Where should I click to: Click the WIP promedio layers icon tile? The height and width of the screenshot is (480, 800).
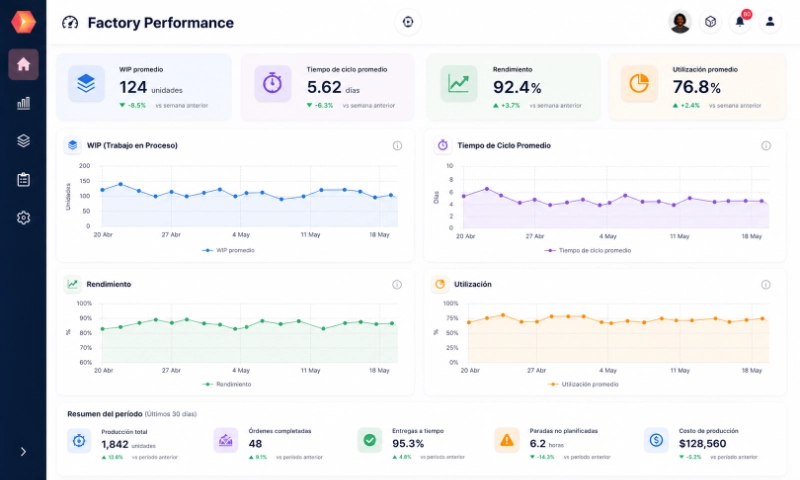[x=86, y=83]
